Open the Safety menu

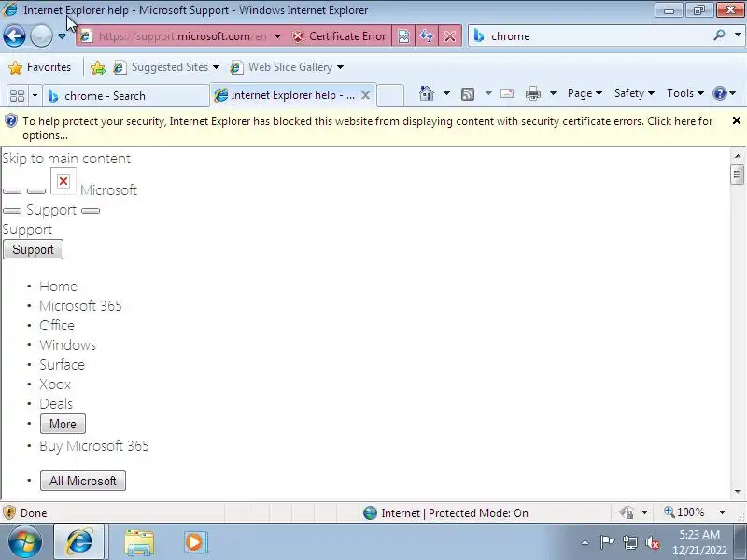[x=634, y=93]
